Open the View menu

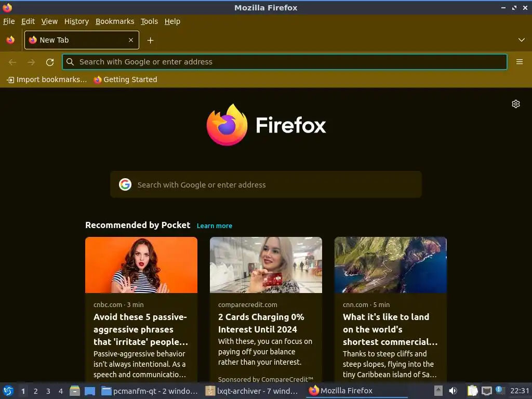point(49,21)
